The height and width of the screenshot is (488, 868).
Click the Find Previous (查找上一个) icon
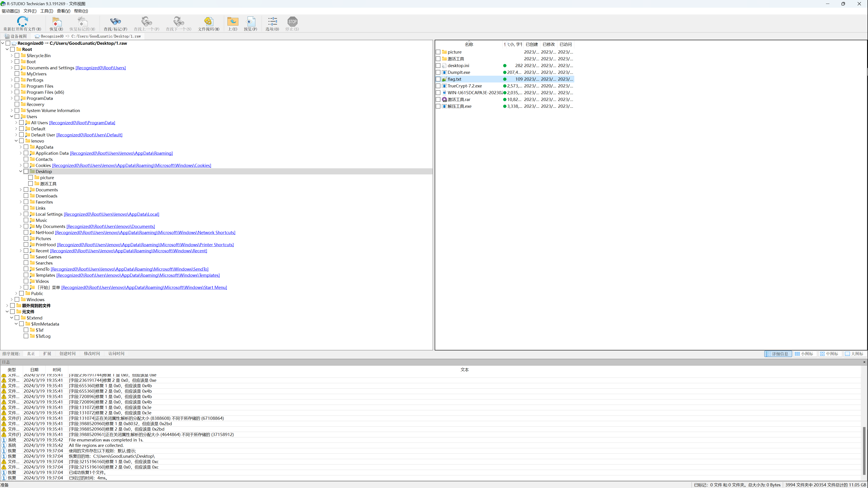[x=147, y=21]
